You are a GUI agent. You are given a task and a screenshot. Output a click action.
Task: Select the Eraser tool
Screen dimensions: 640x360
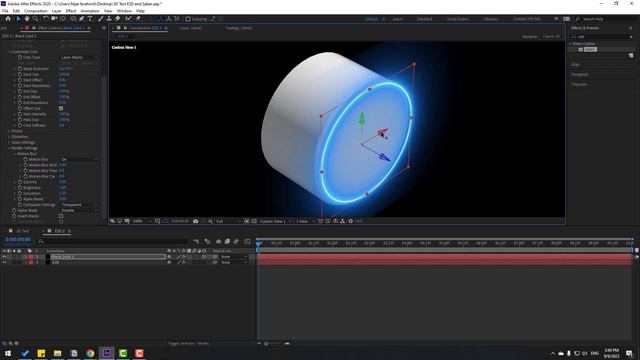pos(118,19)
